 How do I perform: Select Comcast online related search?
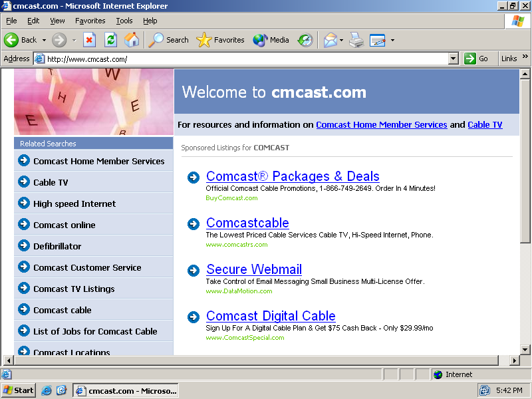click(x=65, y=225)
